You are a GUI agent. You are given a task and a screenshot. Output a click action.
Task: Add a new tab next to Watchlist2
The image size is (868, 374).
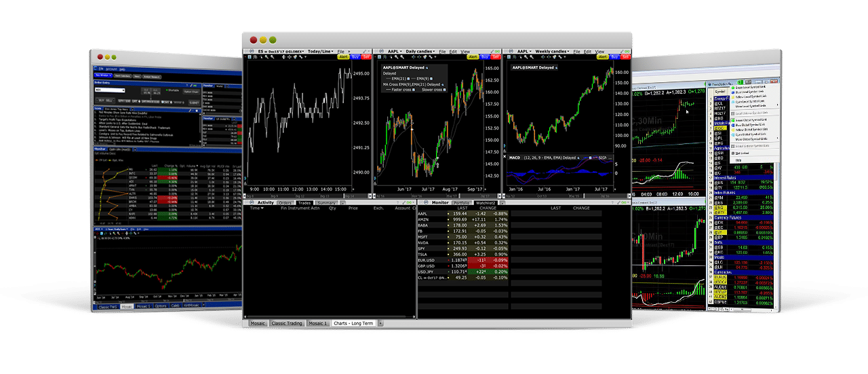[502, 203]
